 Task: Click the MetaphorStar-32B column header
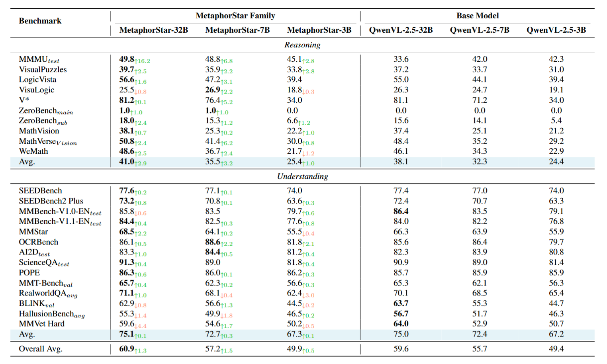[153, 30]
